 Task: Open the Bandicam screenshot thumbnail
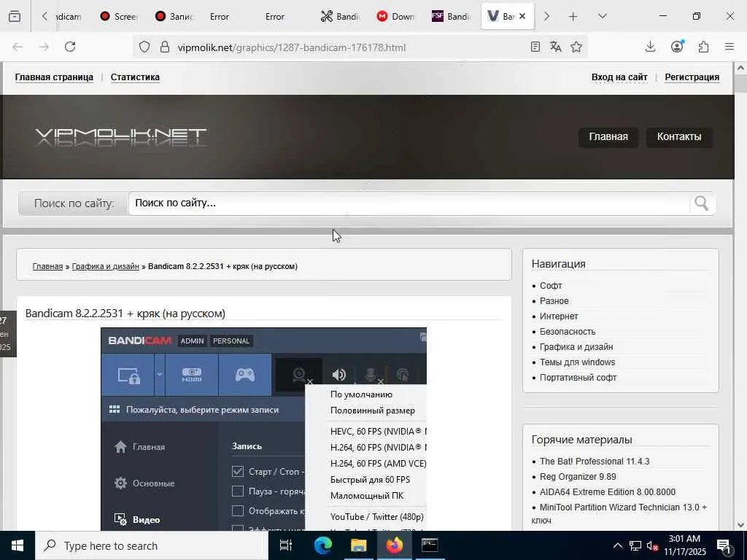tap(263, 429)
